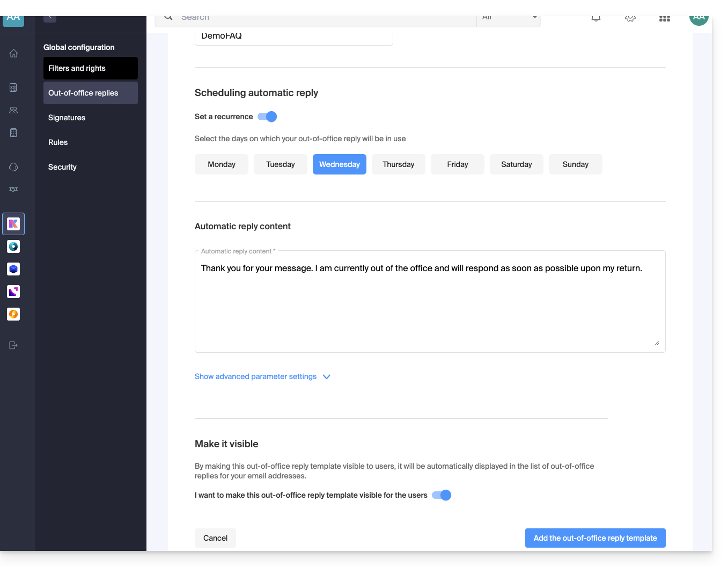Open the home icon in the sidebar
Image resolution: width=728 pixels, height=567 pixels.
tap(13, 54)
